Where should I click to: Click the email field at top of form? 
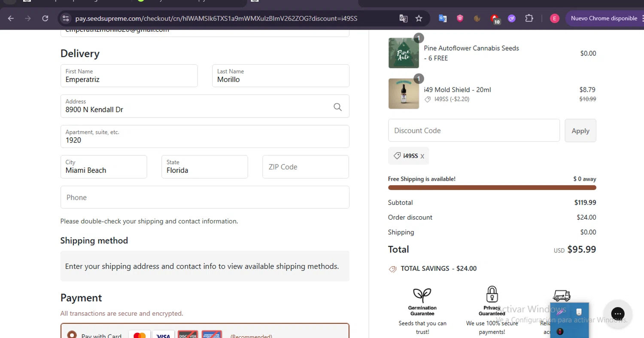click(205, 33)
